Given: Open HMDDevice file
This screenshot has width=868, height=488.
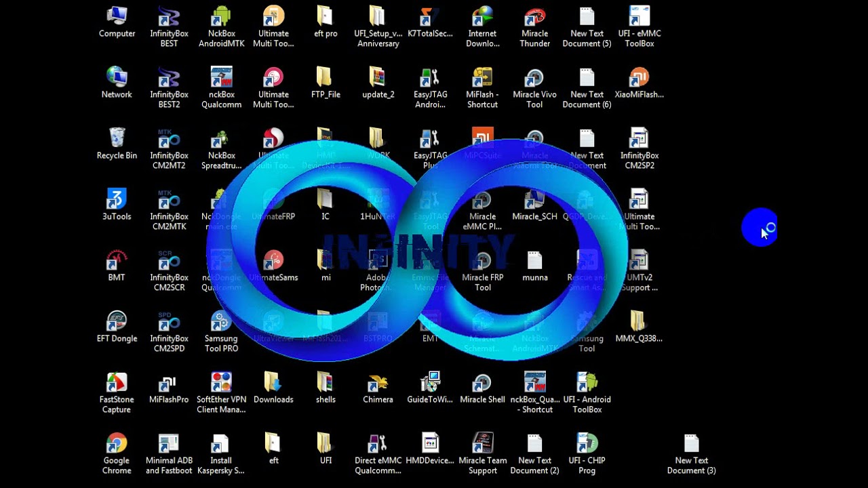Looking at the screenshot, I should point(430,450).
